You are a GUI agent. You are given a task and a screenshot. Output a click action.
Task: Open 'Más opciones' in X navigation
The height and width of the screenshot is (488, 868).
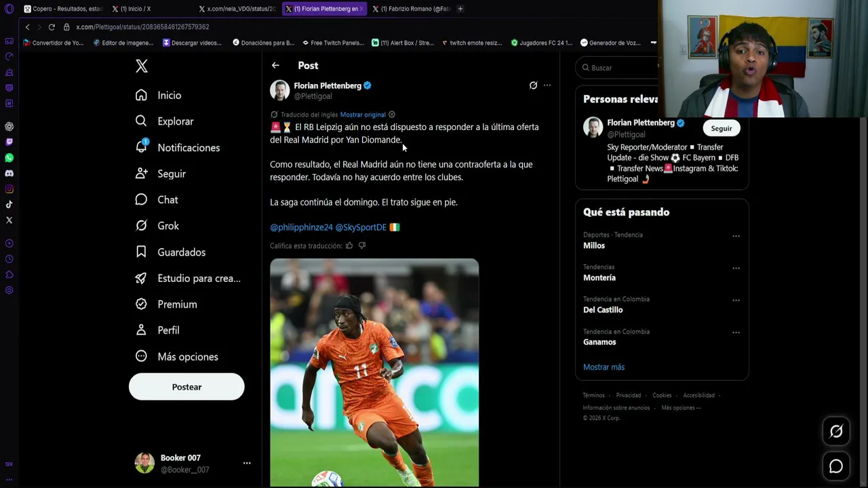coord(177,357)
